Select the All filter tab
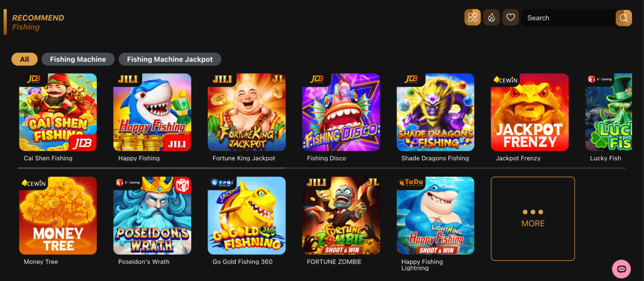The height and width of the screenshot is (281, 644). click(x=25, y=59)
